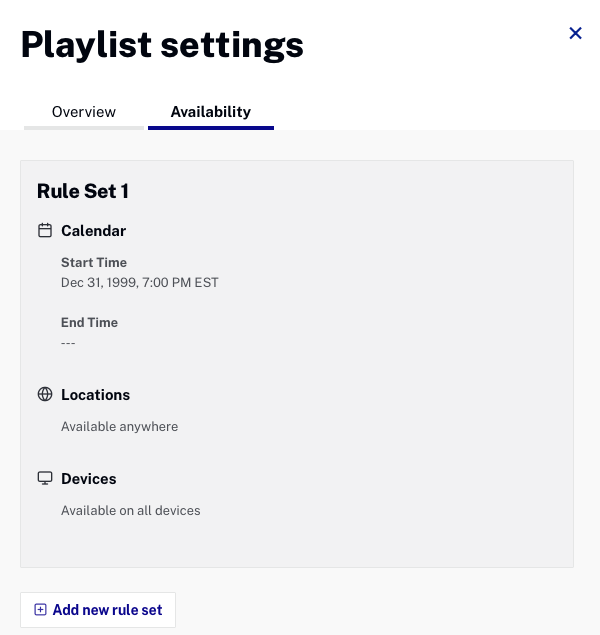Click the Locations globe icon

click(45, 394)
